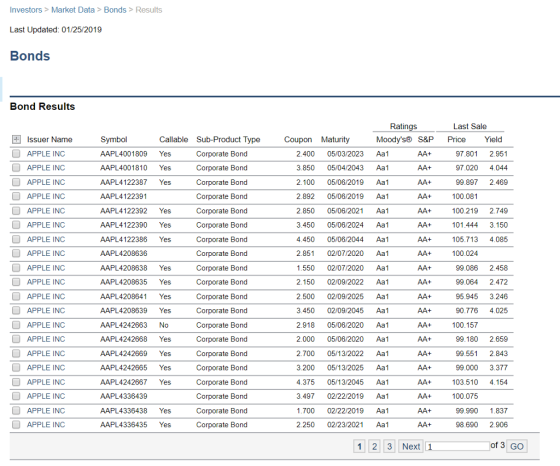Click symbol AAPL4242668
Screen dimensions: 560x466
124,339
